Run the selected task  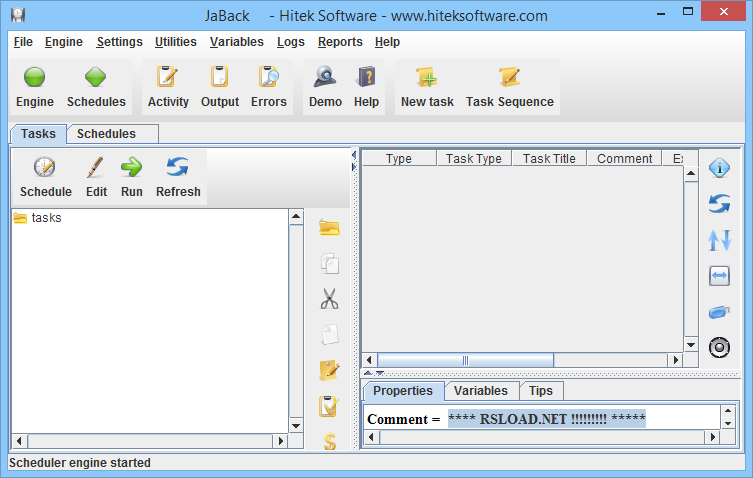[x=132, y=177]
